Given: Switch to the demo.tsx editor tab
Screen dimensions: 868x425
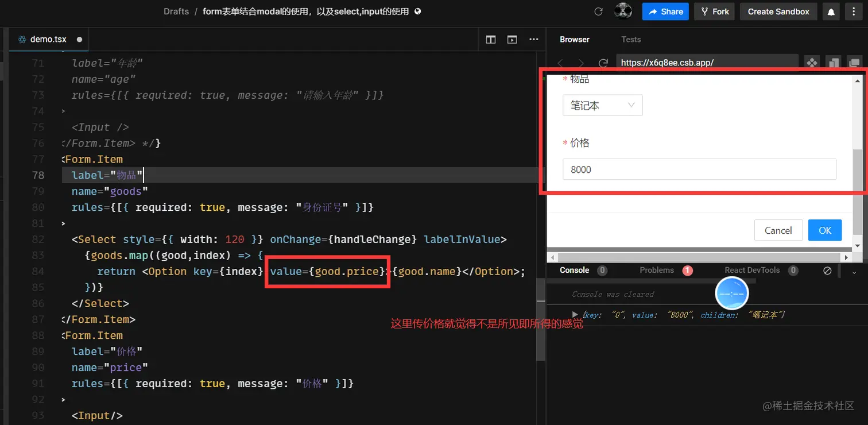Looking at the screenshot, I should click(48, 40).
